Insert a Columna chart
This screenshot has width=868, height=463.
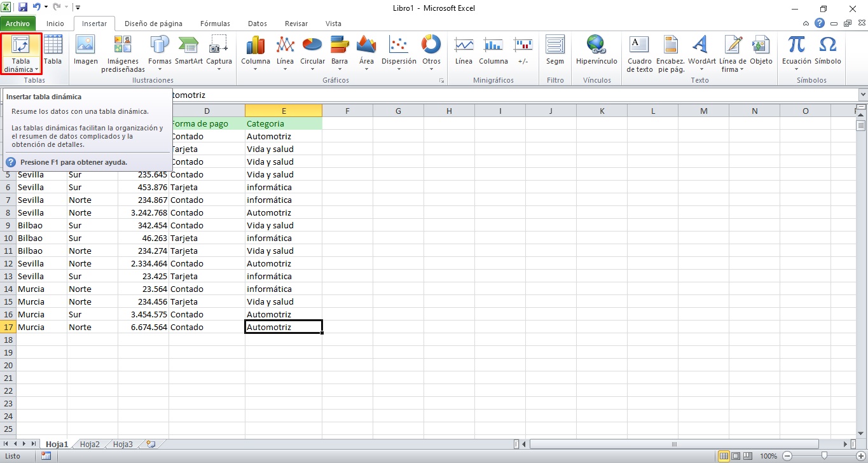click(255, 54)
